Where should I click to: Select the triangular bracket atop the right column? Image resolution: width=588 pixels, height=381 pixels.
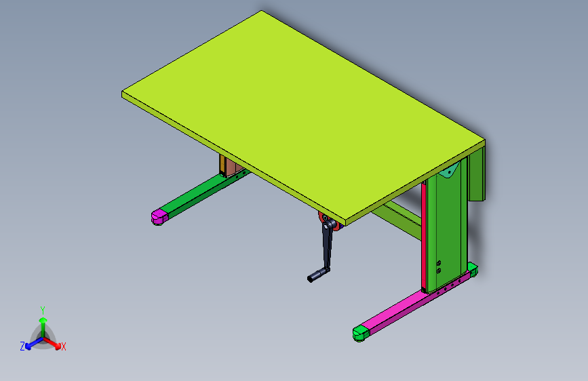(x=450, y=171)
